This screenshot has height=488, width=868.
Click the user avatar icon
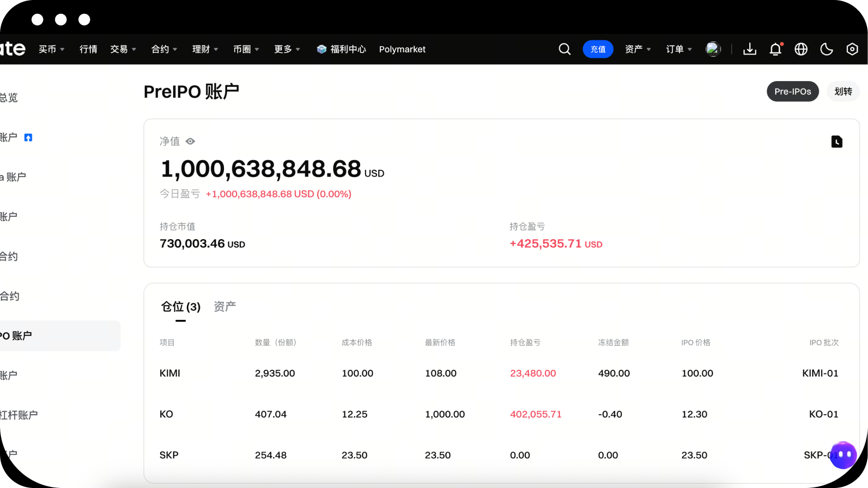point(713,49)
